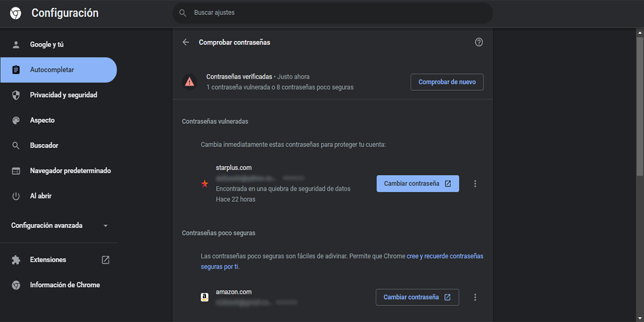This screenshot has width=644, height=322.
Task: Open Aspecto settings section
Action: click(42, 120)
